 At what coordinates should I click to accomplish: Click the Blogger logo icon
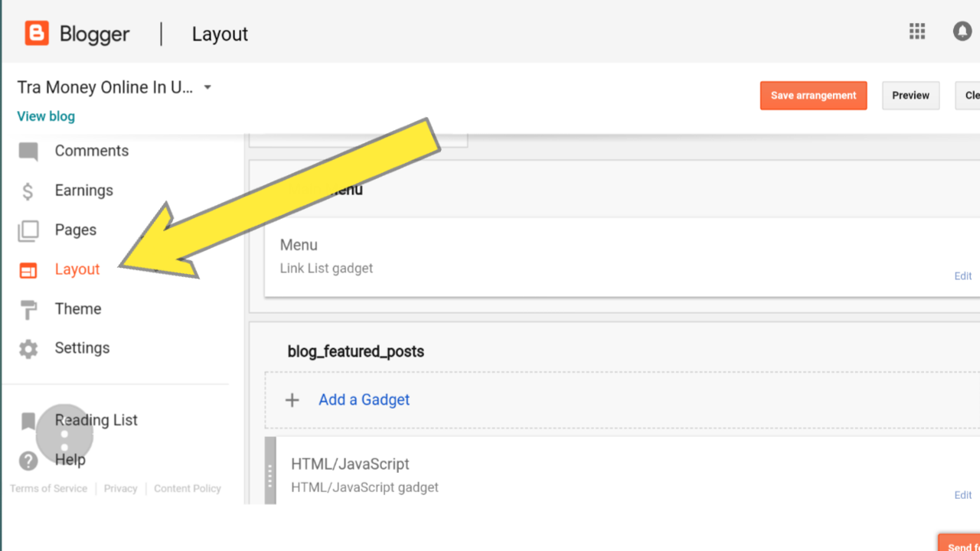coord(37,34)
